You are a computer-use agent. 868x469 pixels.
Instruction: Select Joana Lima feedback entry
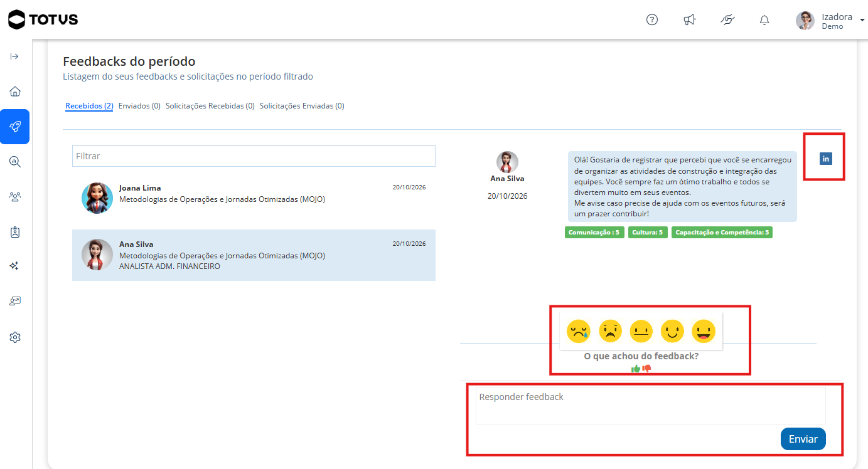point(254,198)
